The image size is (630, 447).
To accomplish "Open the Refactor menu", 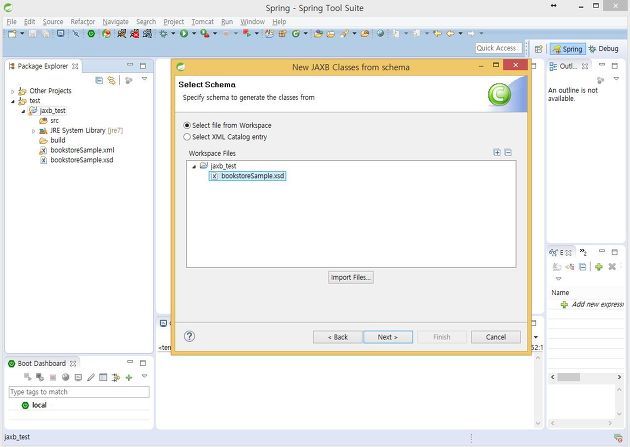I will [x=83, y=22].
